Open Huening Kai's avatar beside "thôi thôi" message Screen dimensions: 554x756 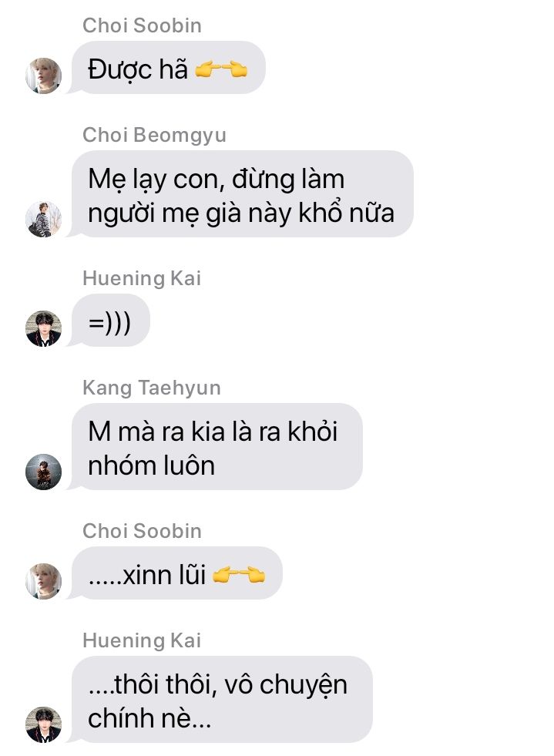coord(43,724)
